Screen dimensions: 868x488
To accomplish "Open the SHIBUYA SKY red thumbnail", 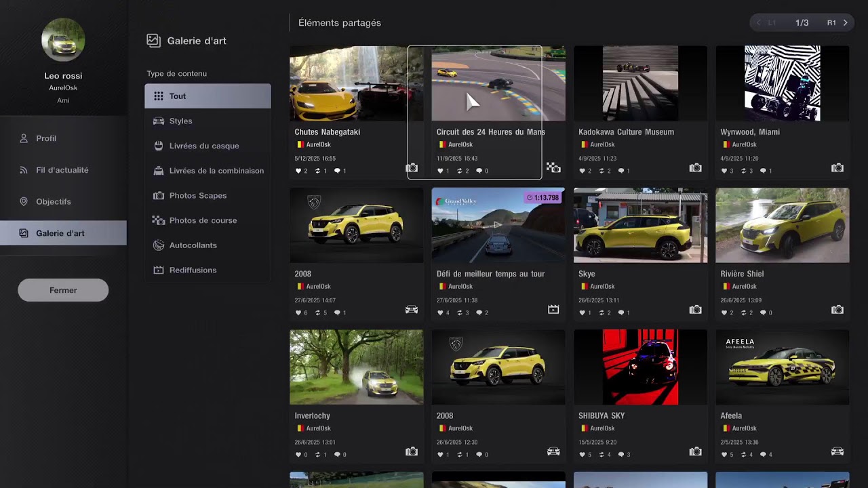I will point(641,367).
